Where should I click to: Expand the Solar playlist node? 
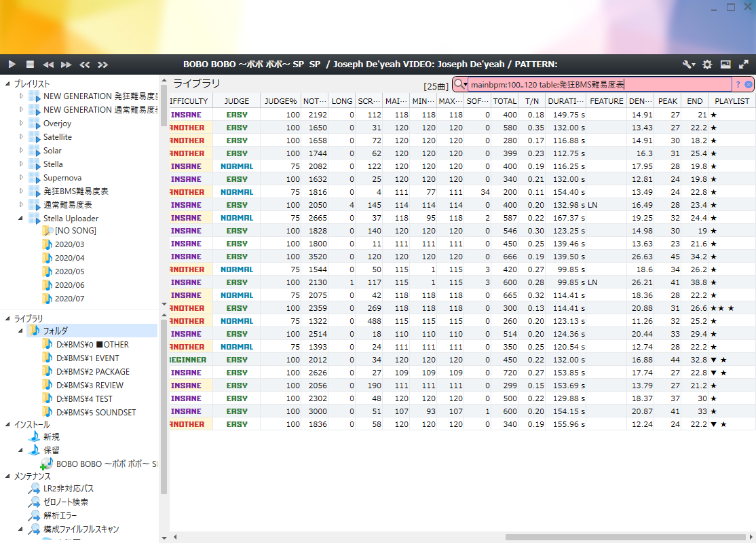21,150
